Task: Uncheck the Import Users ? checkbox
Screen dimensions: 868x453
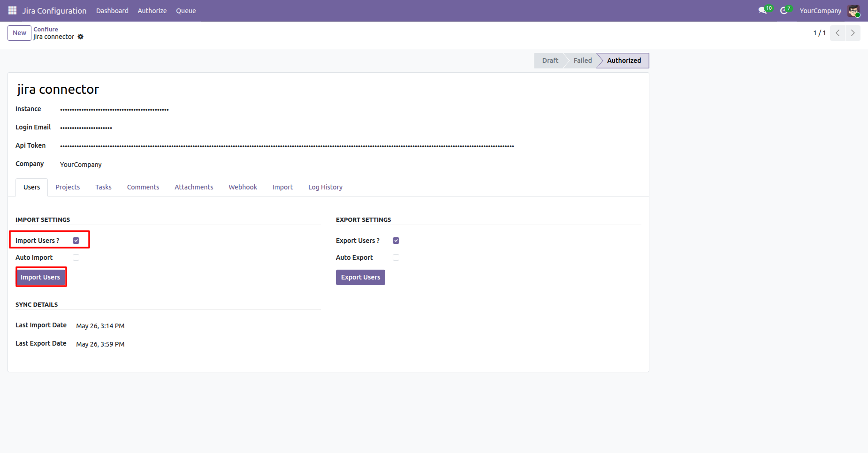Action: pos(76,241)
